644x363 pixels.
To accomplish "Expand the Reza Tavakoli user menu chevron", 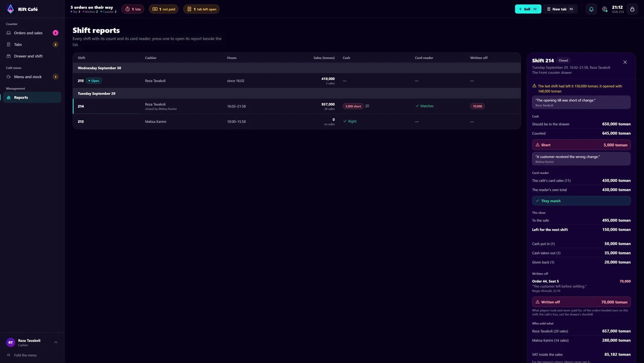I will click(56, 342).
